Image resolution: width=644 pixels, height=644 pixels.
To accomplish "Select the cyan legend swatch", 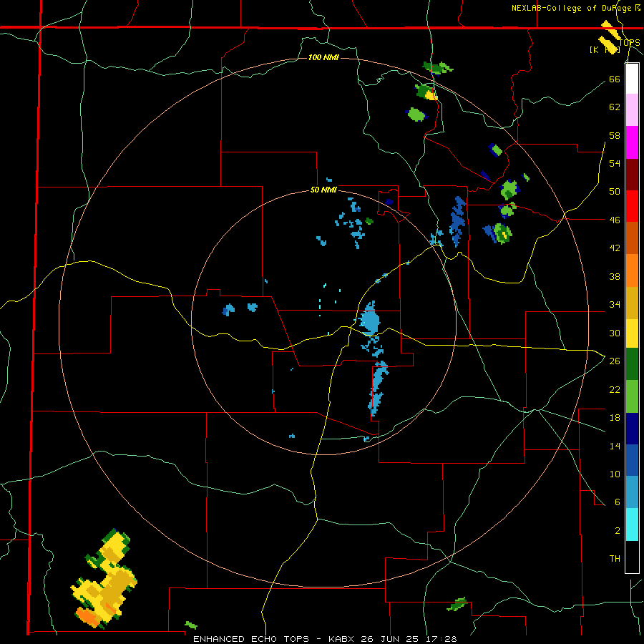I will point(632,525).
